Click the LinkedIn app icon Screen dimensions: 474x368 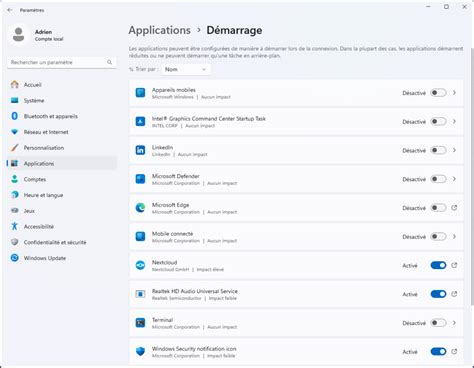(140, 150)
